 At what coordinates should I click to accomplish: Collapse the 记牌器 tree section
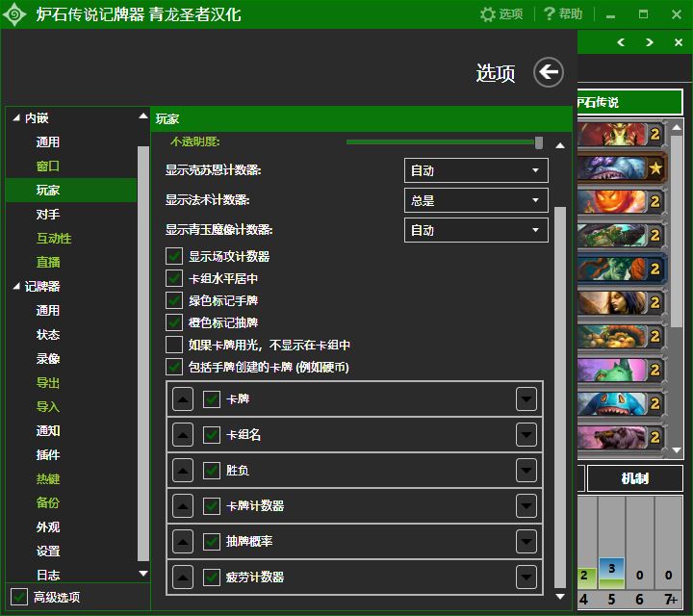tap(16, 287)
